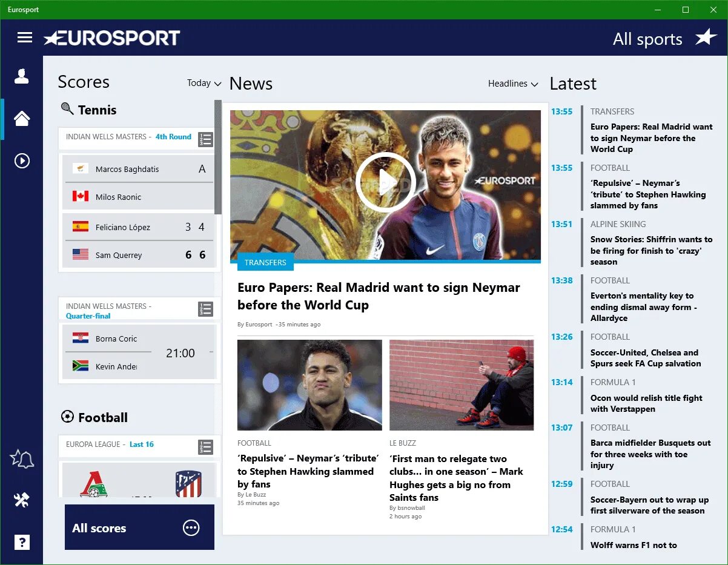Open the settings tools sidebar icon
728x565 pixels.
click(x=22, y=500)
